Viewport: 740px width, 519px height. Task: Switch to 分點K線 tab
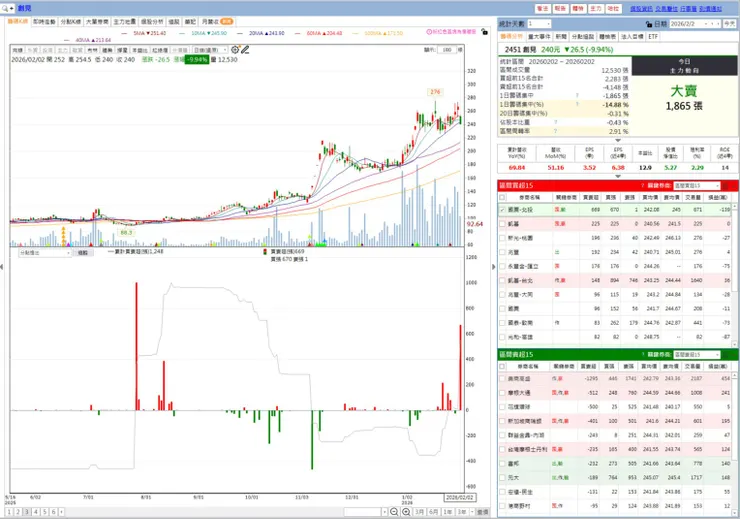click(x=71, y=22)
